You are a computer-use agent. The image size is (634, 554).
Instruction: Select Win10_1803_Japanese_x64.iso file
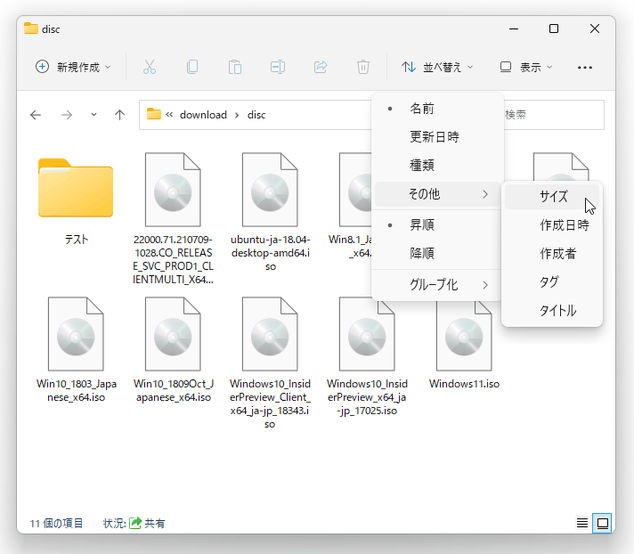tap(76, 350)
